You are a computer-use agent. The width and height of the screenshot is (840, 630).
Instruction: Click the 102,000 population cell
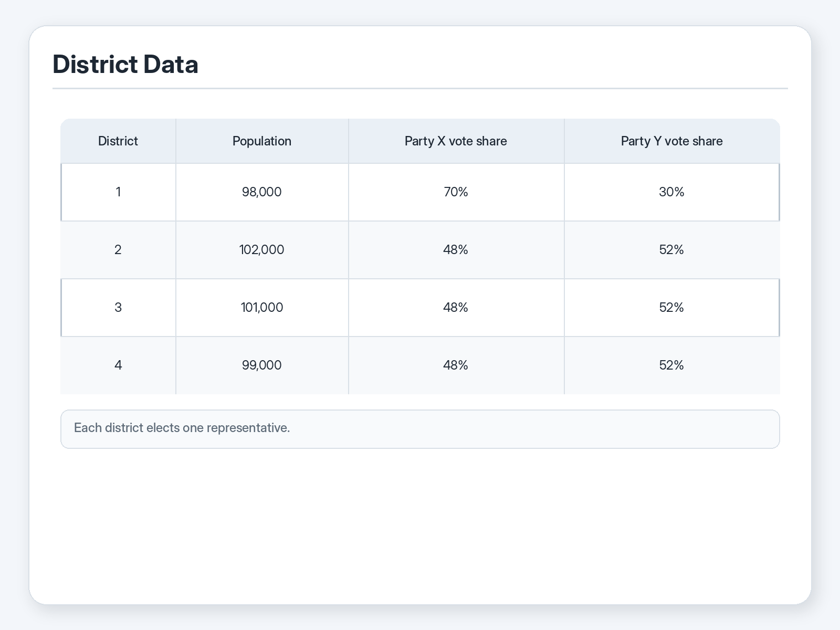pos(262,250)
